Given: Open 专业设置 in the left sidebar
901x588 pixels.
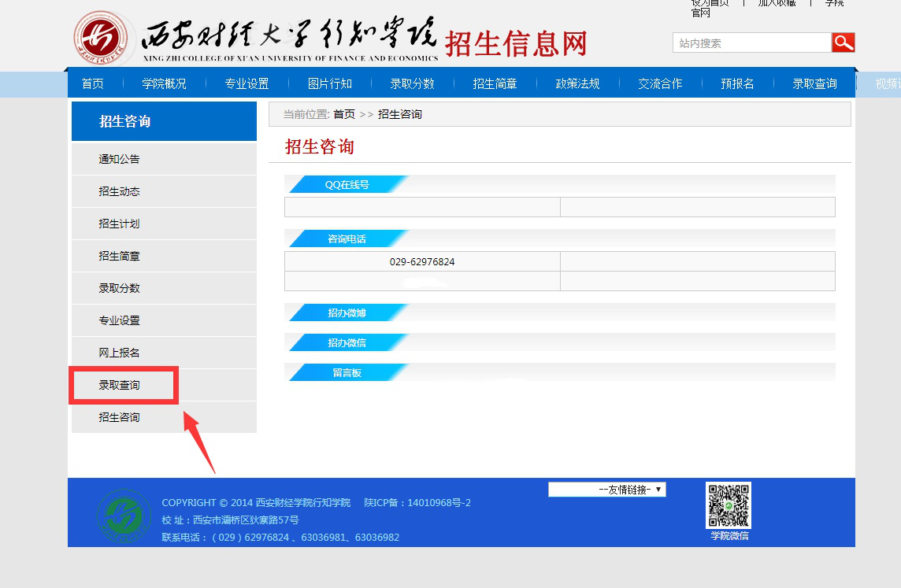Looking at the screenshot, I should point(165,320).
